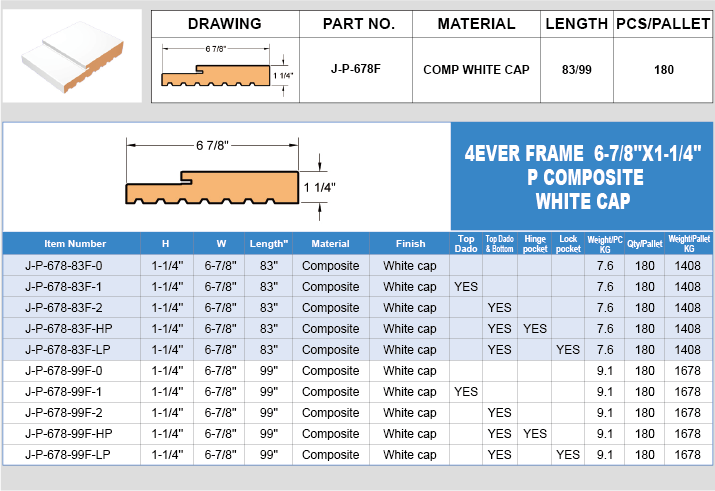
Task: Click the YES Hinge pocket cell for J-P-678-99F-HP
Action: [534, 434]
